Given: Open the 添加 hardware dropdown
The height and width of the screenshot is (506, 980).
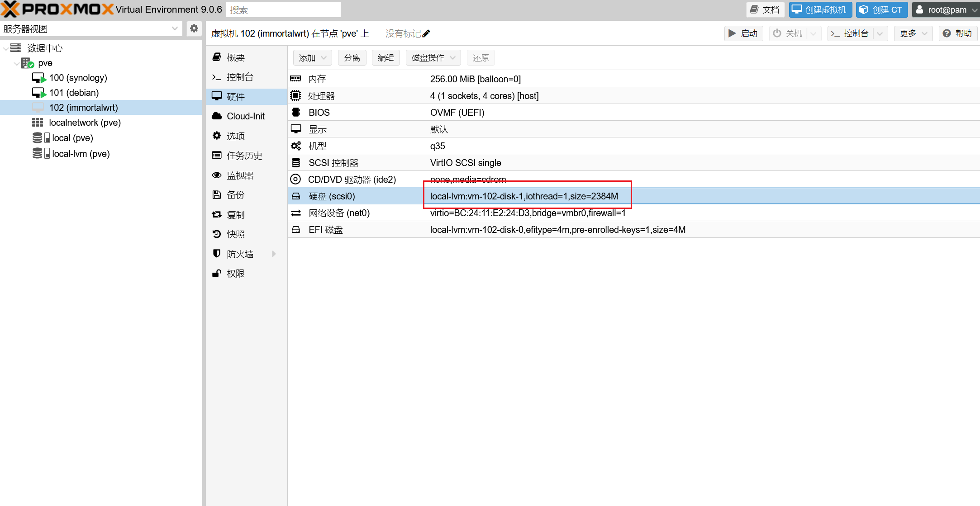Looking at the screenshot, I should click(312, 58).
